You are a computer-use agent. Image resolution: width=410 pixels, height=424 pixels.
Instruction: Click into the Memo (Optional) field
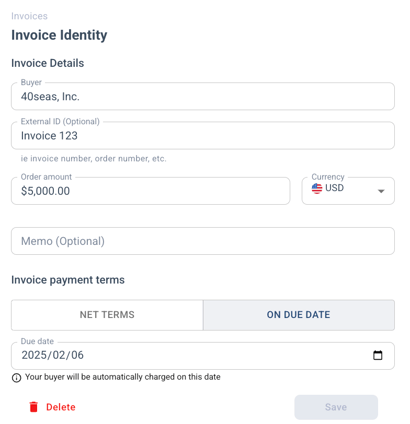[x=203, y=241]
